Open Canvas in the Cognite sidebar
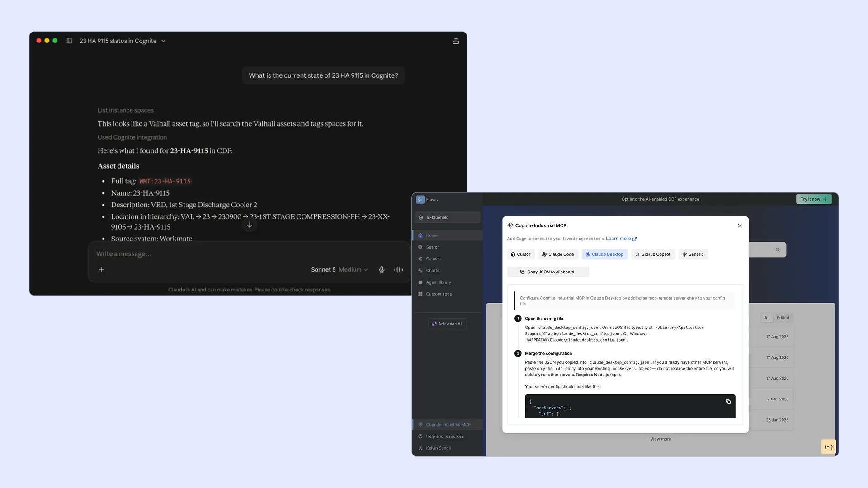Screen dimensions: 868x488 [447, 259]
